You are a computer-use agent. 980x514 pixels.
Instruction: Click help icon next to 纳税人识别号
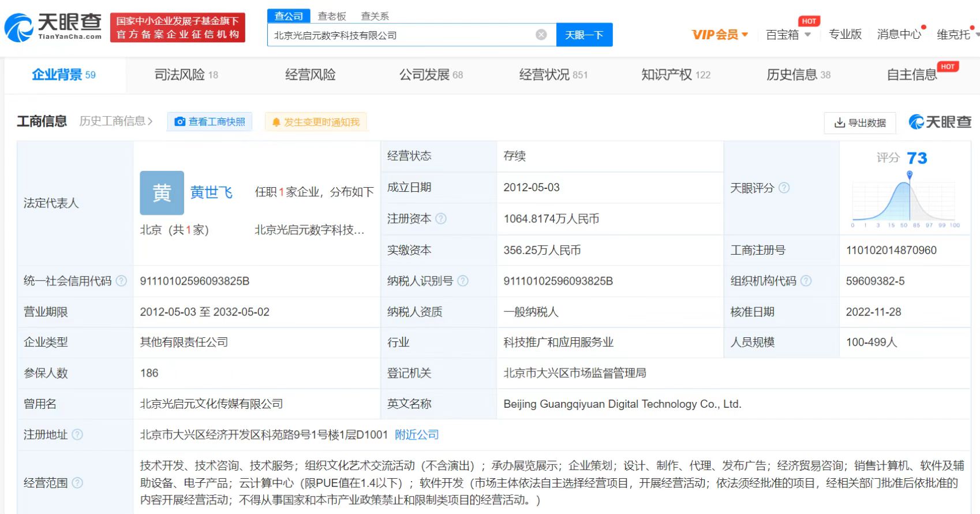pos(463,281)
